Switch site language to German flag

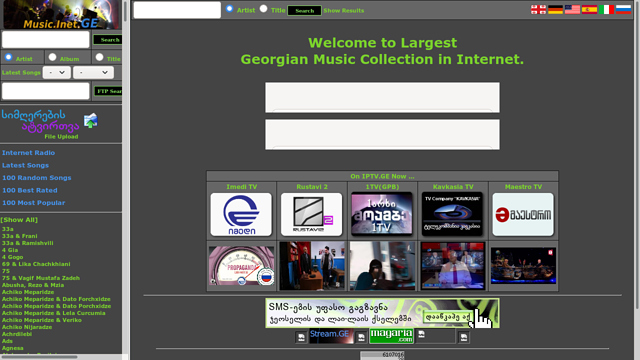pyautogui.click(x=555, y=9)
